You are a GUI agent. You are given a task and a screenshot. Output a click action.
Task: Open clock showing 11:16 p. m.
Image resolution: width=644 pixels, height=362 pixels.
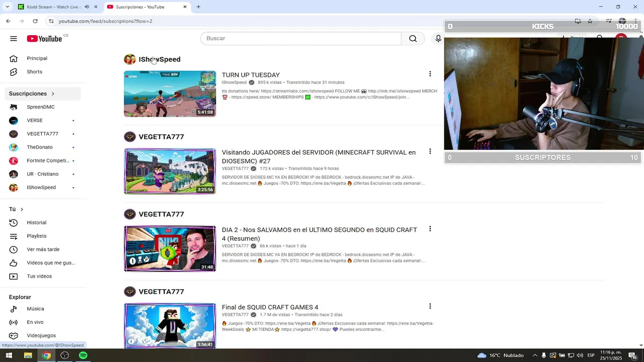pos(611,355)
